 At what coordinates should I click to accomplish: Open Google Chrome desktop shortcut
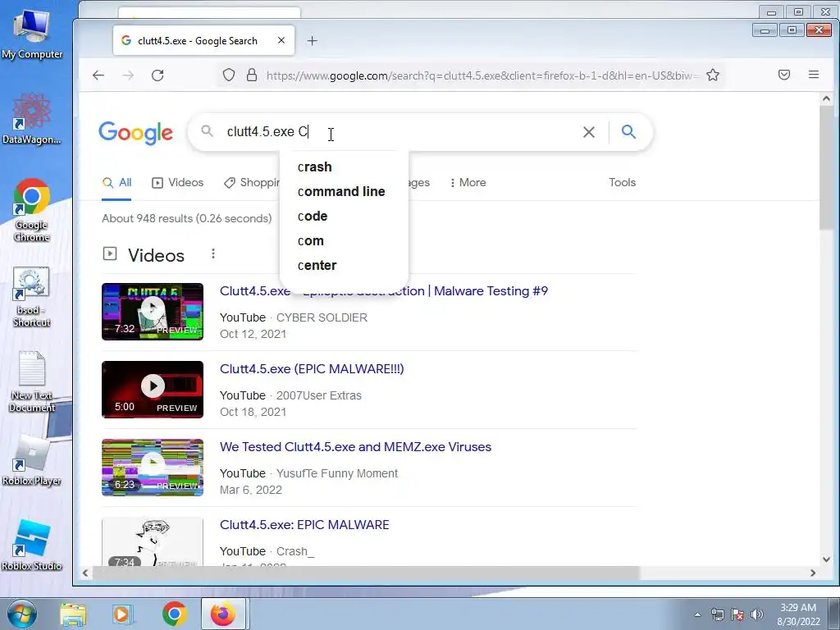(32, 210)
